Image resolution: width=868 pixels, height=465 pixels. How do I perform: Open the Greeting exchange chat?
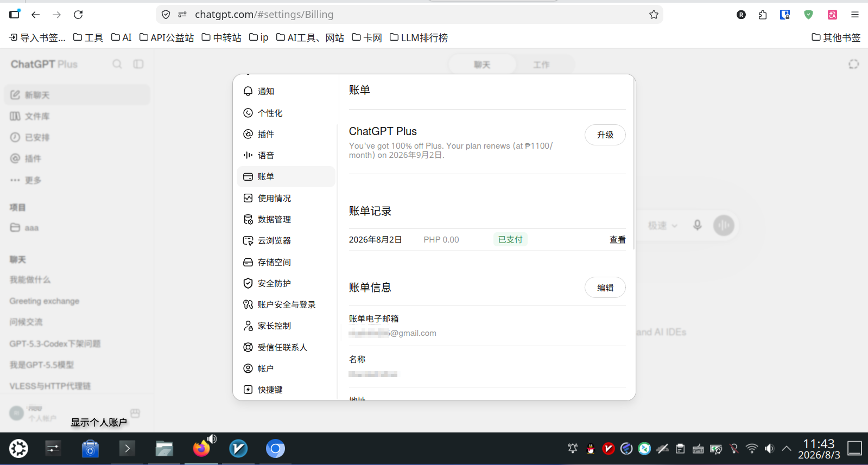point(77,301)
